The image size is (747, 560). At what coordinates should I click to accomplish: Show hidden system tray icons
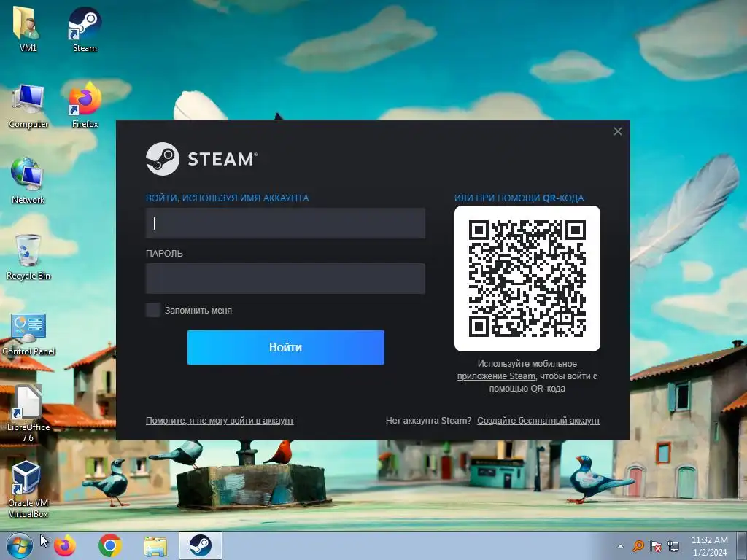pos(620,546)
